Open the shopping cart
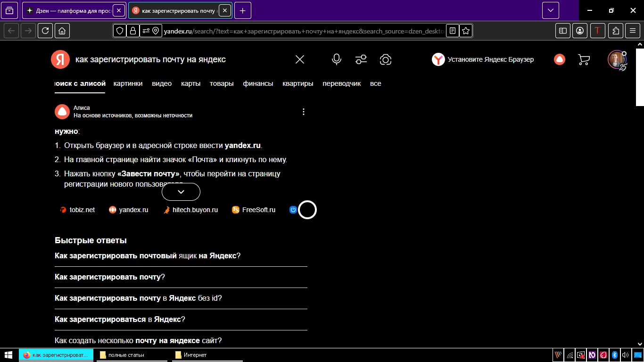Screen dimensions: 644x362 pyautogui.click(x=584, y=59)
